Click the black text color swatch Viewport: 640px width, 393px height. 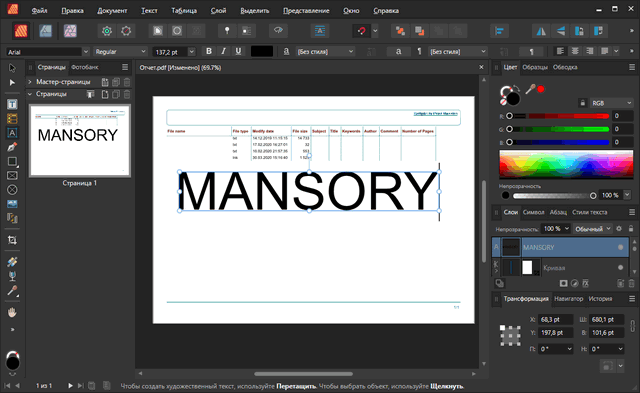coord(262,51)
